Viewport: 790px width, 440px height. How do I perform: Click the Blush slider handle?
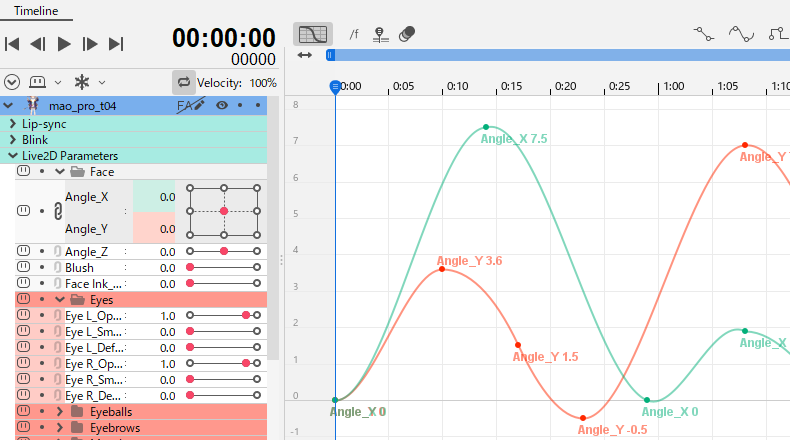190,267
